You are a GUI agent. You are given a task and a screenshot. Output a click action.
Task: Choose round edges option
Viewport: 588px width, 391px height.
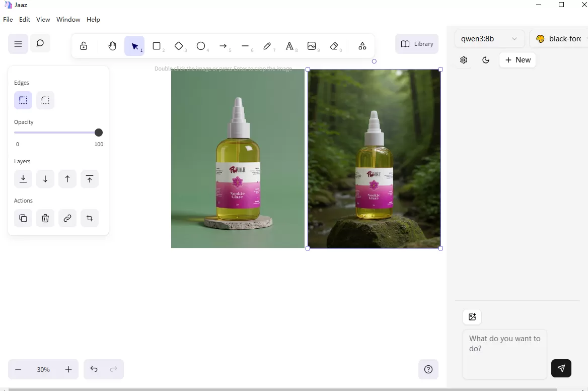45,100
